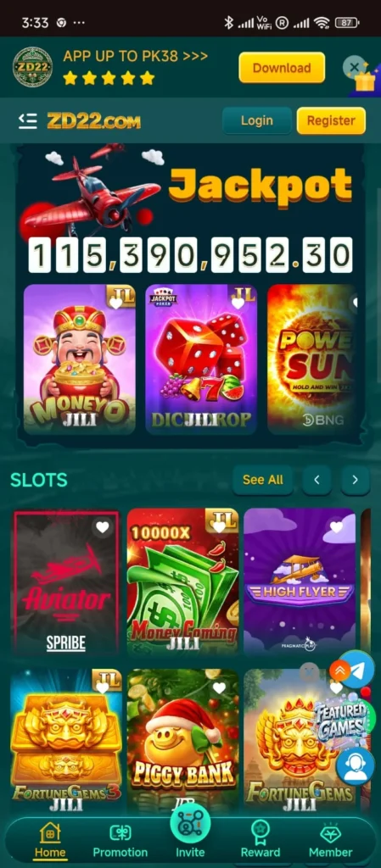Show next slots with right chevron
Viewport: 381px width, 868px height.
click(355, 480)
